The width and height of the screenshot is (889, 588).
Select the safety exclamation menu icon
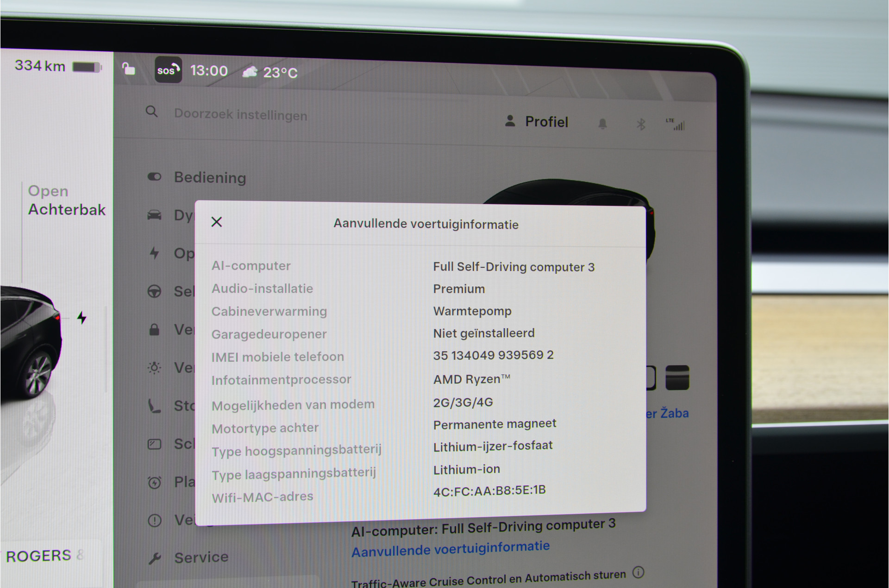click(154, 520)
